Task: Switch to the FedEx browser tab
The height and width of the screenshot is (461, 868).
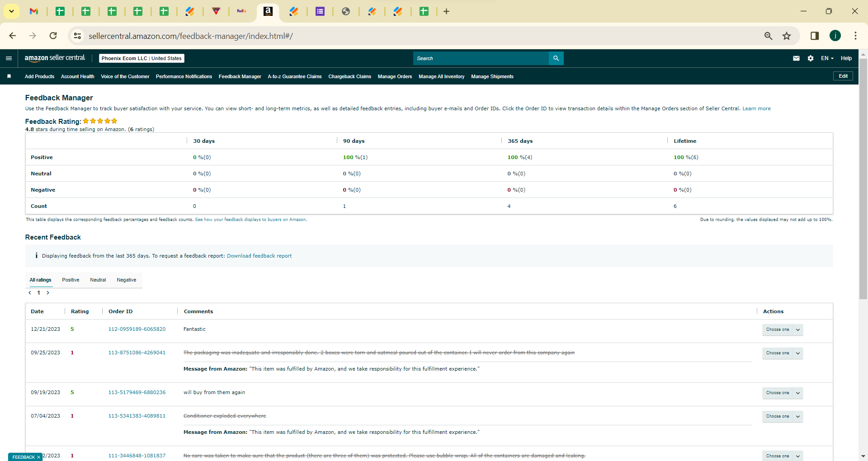Action: [x=242, y=11]
